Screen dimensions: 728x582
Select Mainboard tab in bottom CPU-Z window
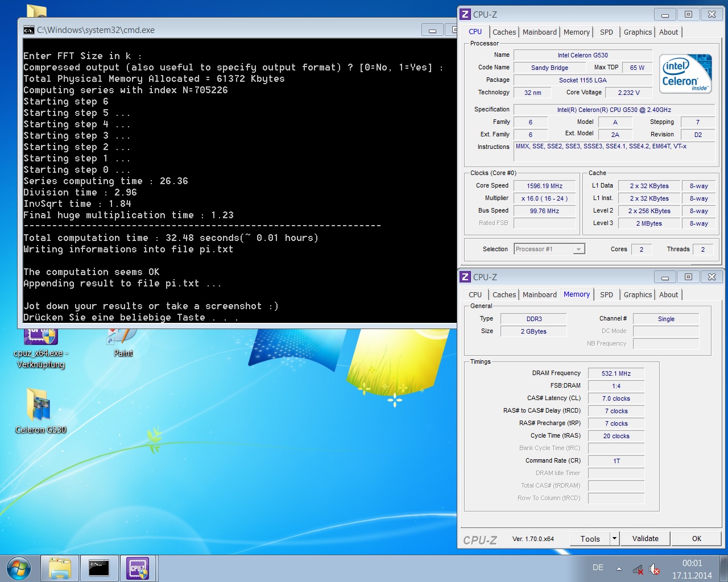540,295
